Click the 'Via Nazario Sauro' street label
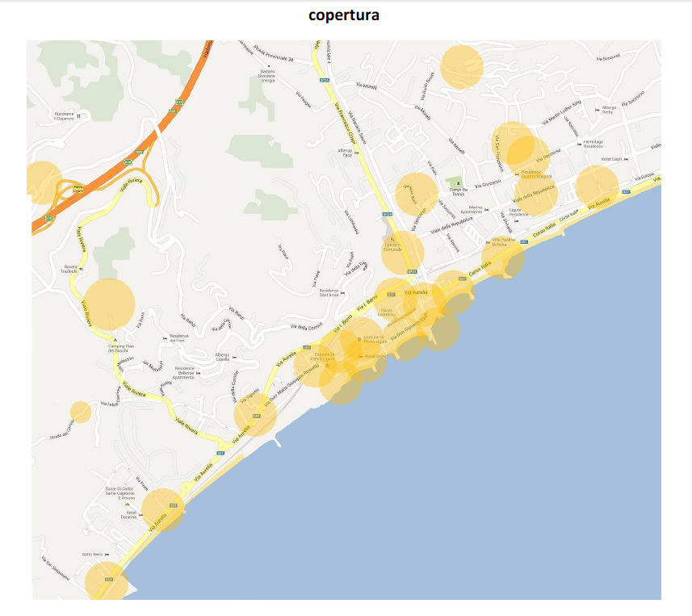692x616 pixels. click(358, 128)
